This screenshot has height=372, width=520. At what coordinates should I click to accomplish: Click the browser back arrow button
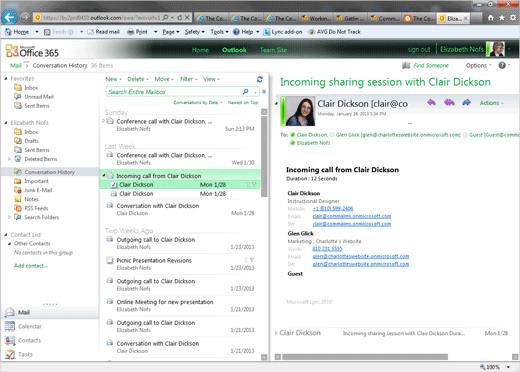(x=9, y=17)
